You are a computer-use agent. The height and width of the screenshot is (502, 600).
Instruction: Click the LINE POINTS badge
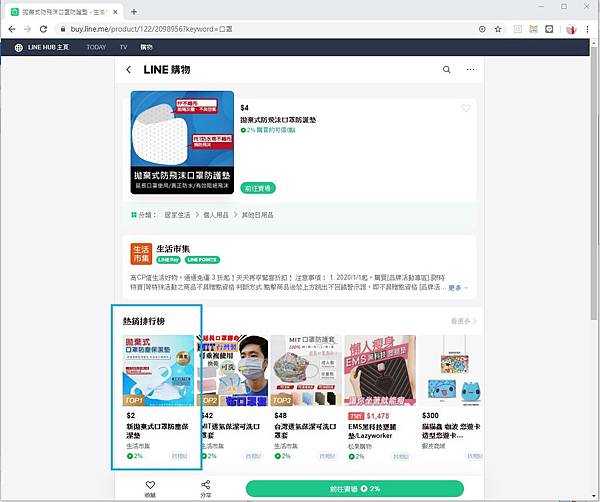coord(202,260)
